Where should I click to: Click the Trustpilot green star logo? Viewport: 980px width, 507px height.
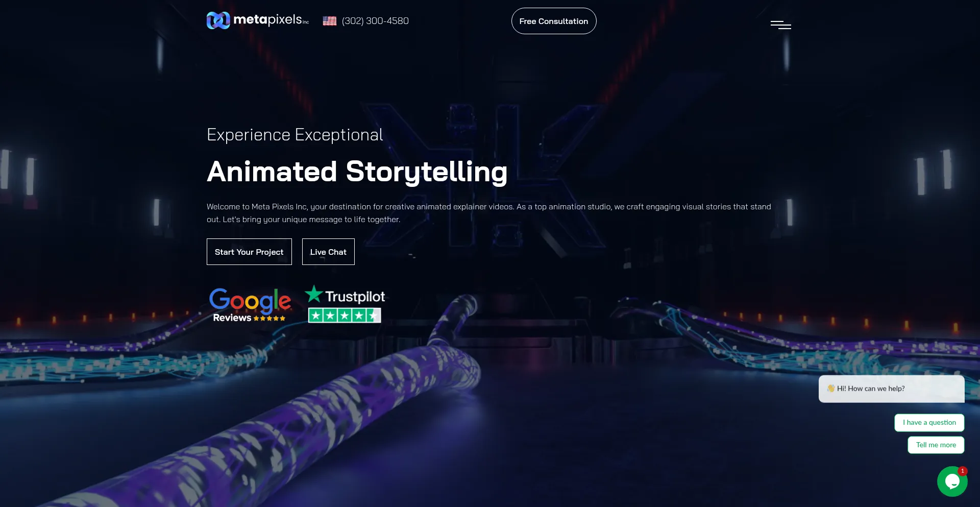pos(314,294)
